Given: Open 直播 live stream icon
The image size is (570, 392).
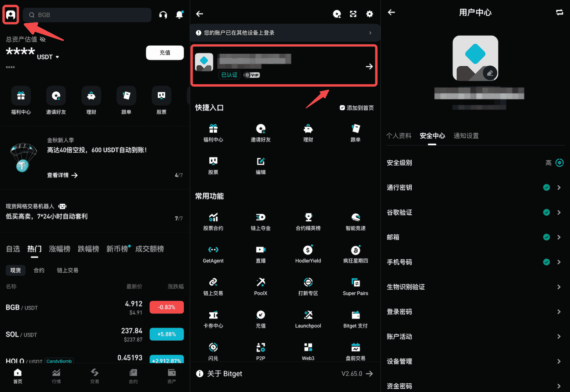Looking at the screenshot, I should click(261, 250).
